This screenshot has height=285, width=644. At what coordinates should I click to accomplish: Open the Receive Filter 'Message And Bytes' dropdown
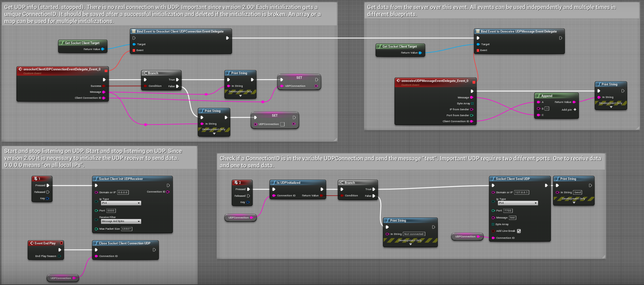[121, 221]
